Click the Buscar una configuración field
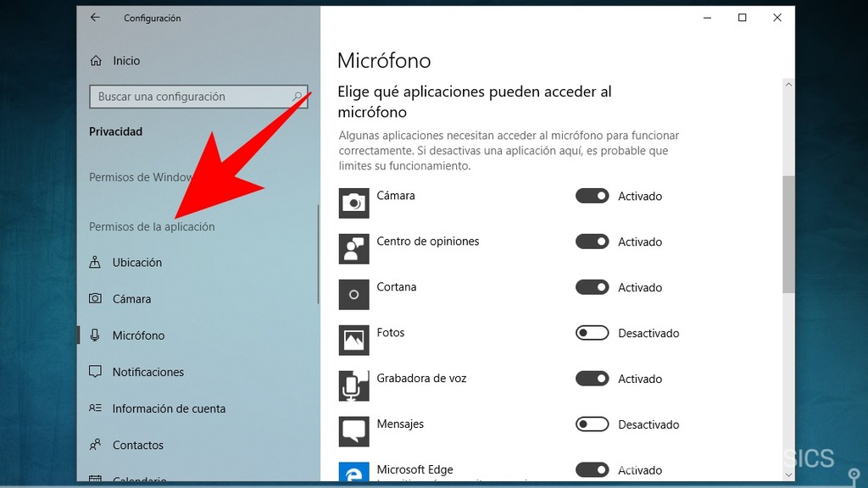The image size is (868, 488). 198,97
